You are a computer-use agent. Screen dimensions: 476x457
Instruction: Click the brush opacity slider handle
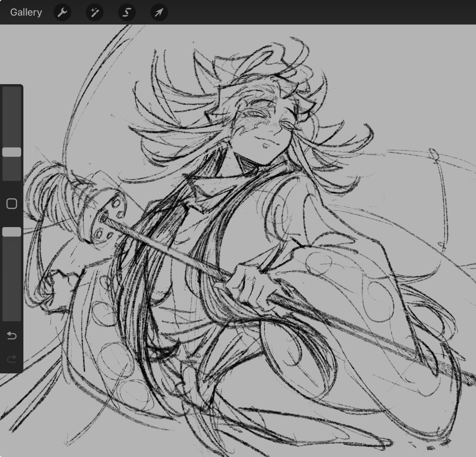click(12, 232)
